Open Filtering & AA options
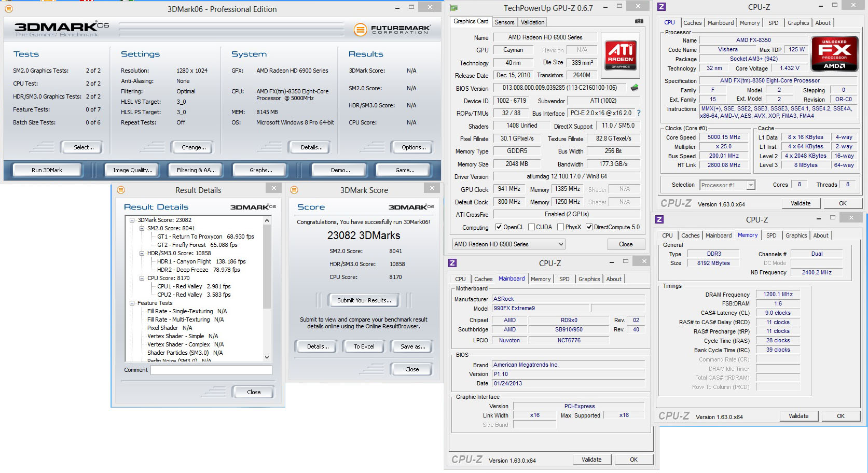This screenshot has height=473, width=868. tap(196, 170)
